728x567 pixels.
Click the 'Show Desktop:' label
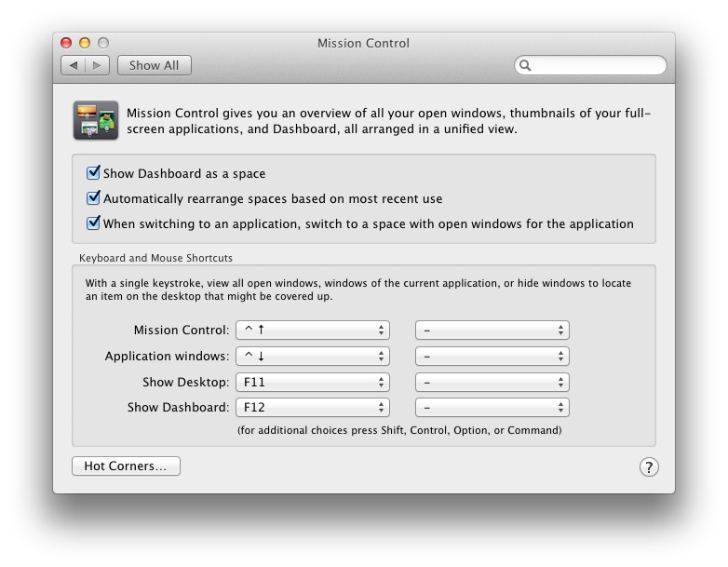pyautogui.click(x=185, y=382)
